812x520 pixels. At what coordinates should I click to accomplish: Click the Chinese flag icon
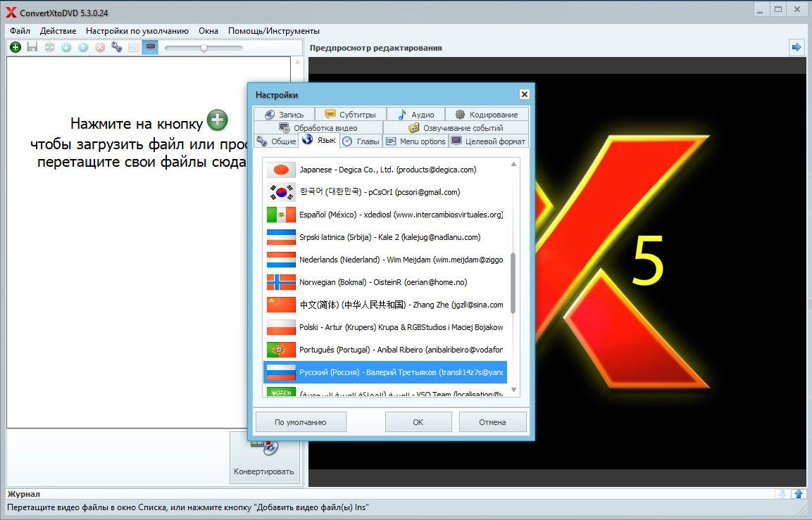pyautogui.click(x=281, y=305)
